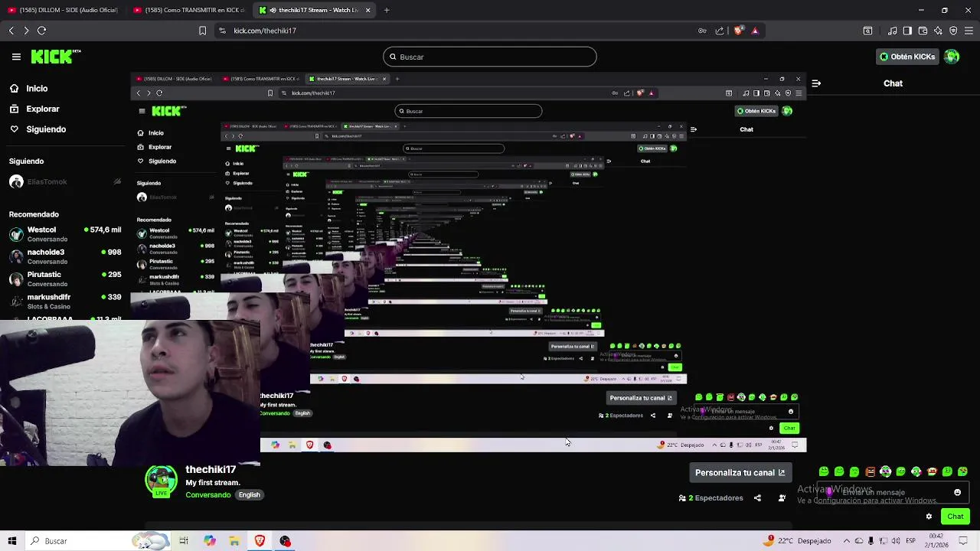Click the share stream icon near Espectadores
The image size is (980, 551).
(x=757, y=498)
